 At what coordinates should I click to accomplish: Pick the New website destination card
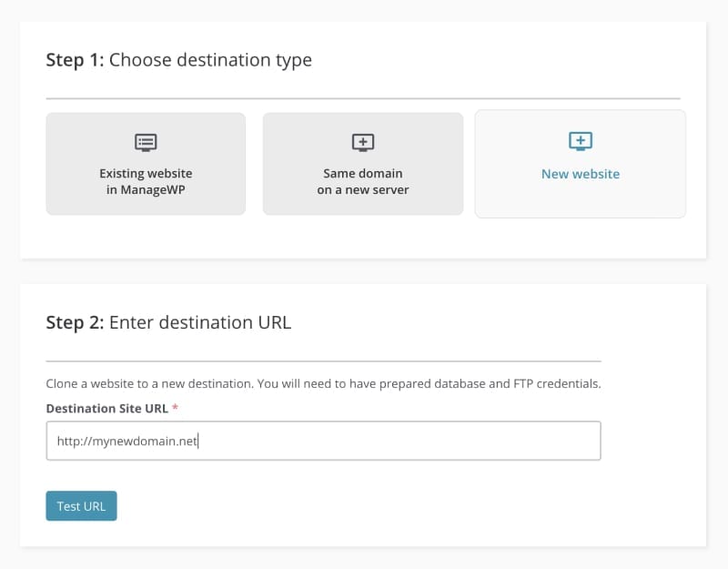pos(580,164)
